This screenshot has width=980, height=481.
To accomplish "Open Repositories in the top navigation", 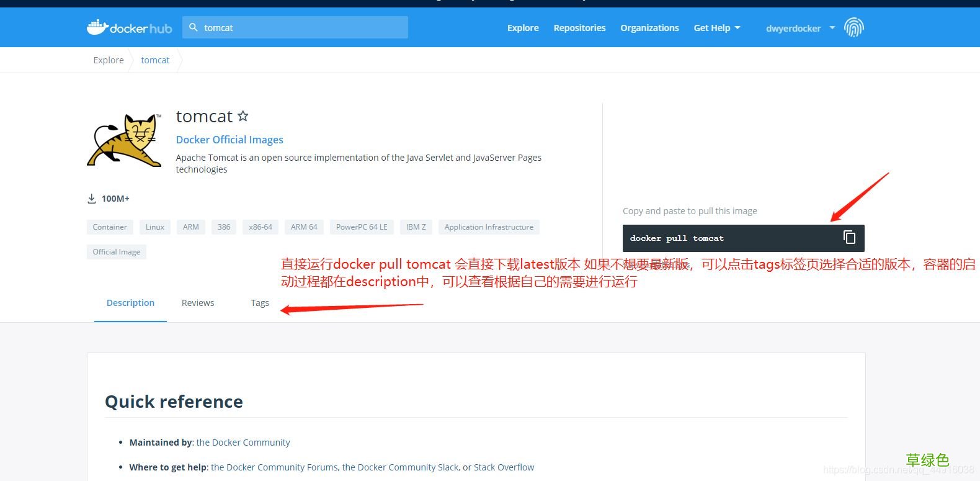I will (x=579, y=28).
